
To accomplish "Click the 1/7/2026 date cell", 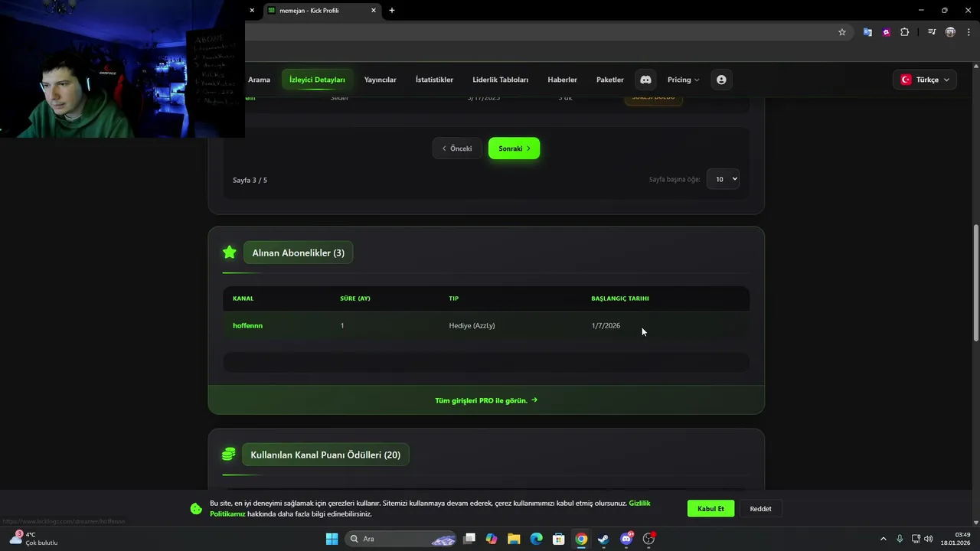I will coord(606,325).
